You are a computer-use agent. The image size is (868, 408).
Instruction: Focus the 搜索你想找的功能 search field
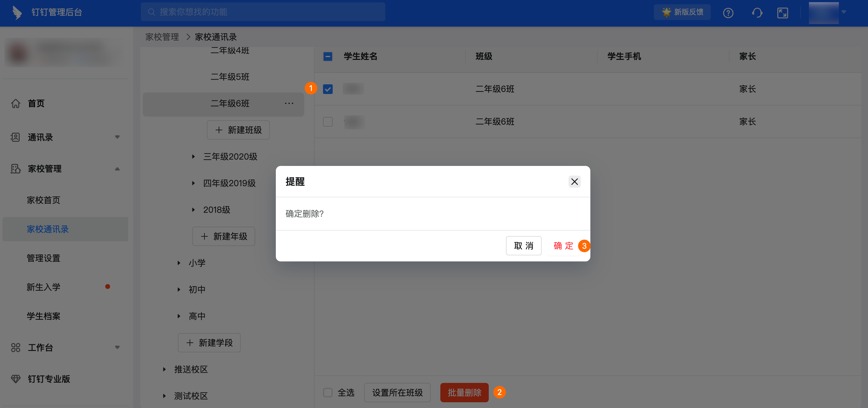263,12
